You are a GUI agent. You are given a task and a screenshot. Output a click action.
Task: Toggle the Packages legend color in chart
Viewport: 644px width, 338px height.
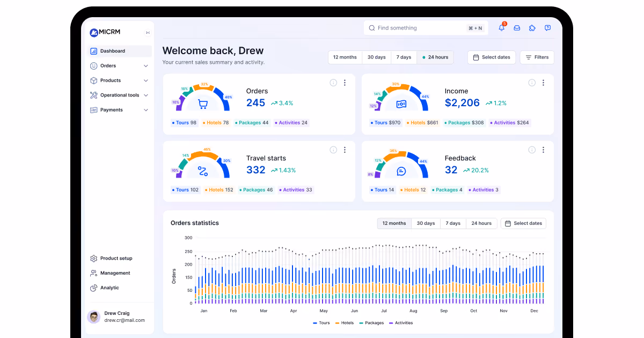(361, 323)
